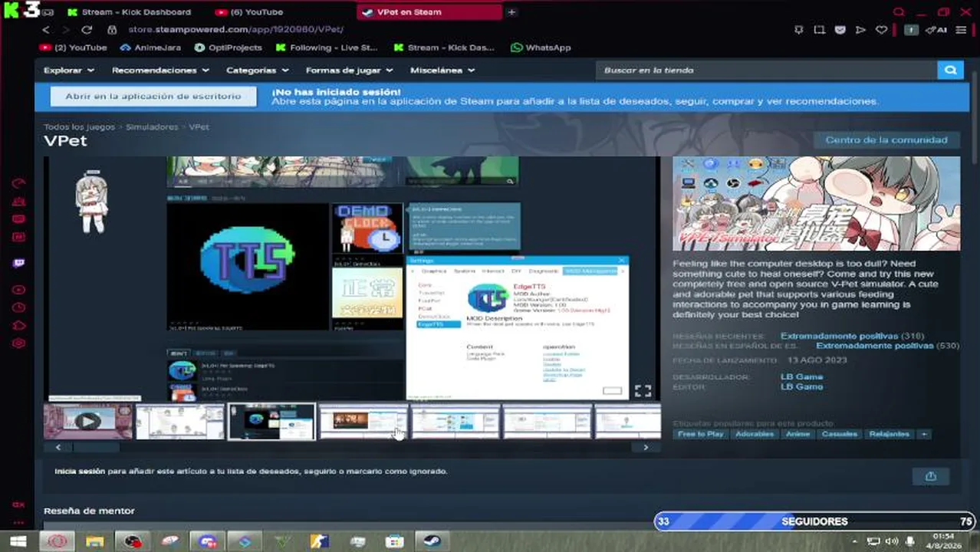Click the Simuladores breadcrumb link
Viewport: 980px width, 552px height.
(152, 127)
